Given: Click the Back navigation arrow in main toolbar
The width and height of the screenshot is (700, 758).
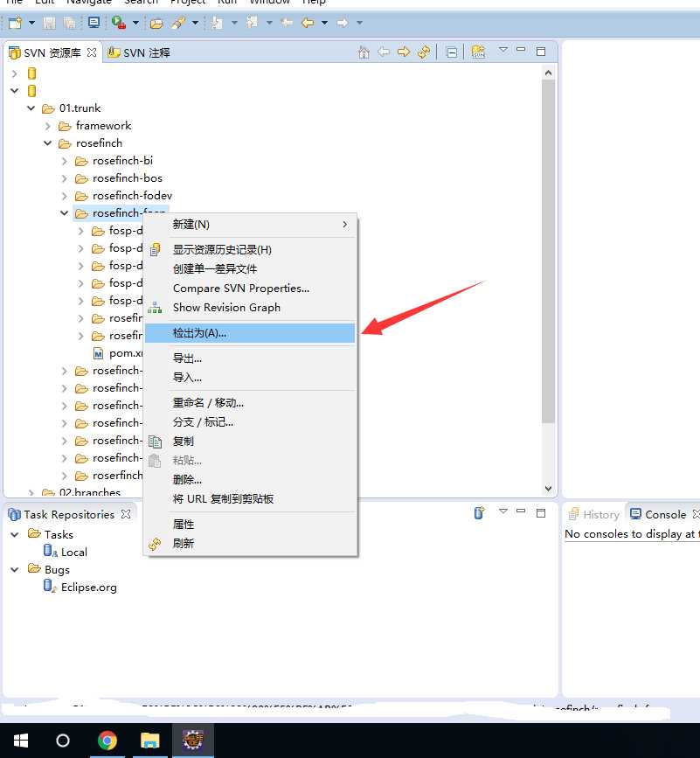Looking at the screenshot, I should 308,23.
